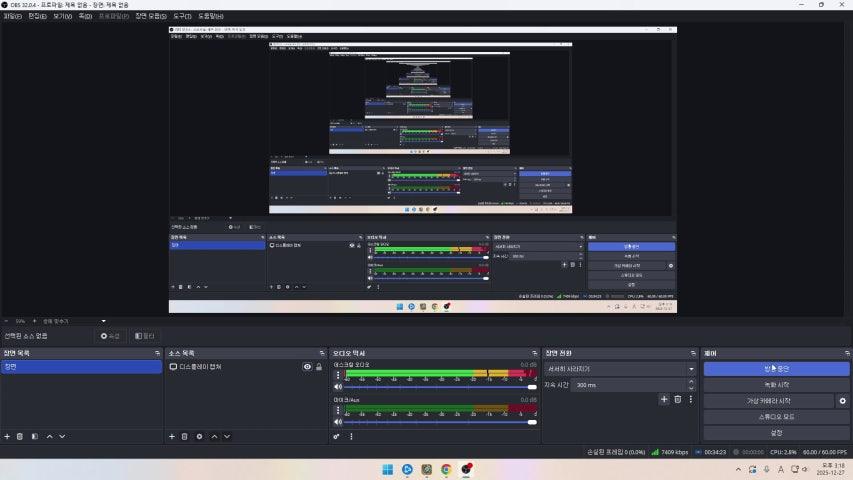Viewport: 853px width, 480px height.
Task: Click the 녹화 시작 button
Action: pyautogui.click(x=776, y=385)
